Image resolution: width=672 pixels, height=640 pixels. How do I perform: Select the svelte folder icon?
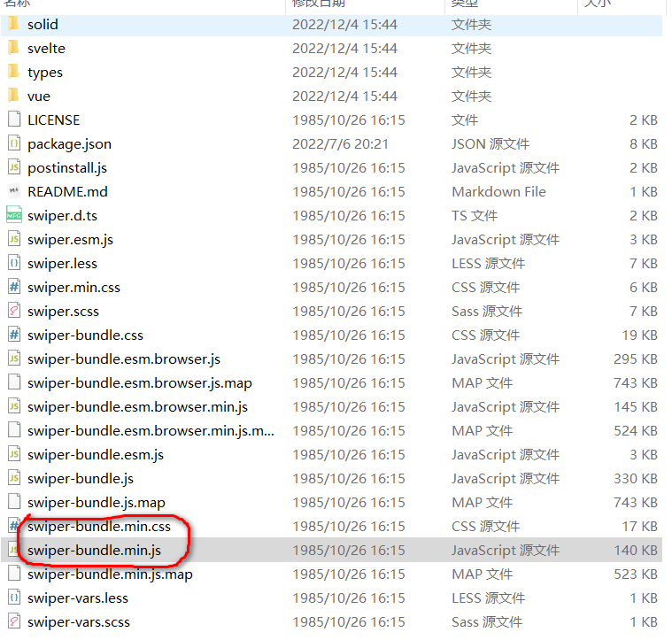pyautogui.click(x=13, y=48)
